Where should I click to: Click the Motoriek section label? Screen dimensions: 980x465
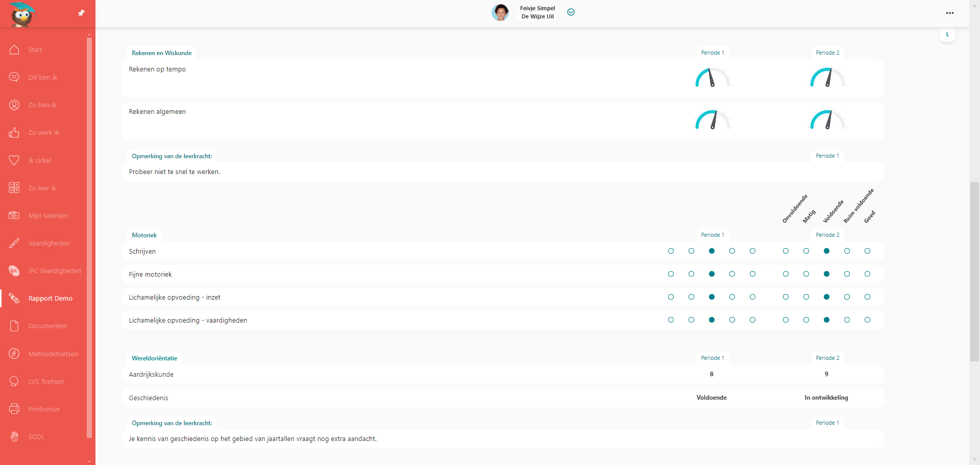[144, 235]
